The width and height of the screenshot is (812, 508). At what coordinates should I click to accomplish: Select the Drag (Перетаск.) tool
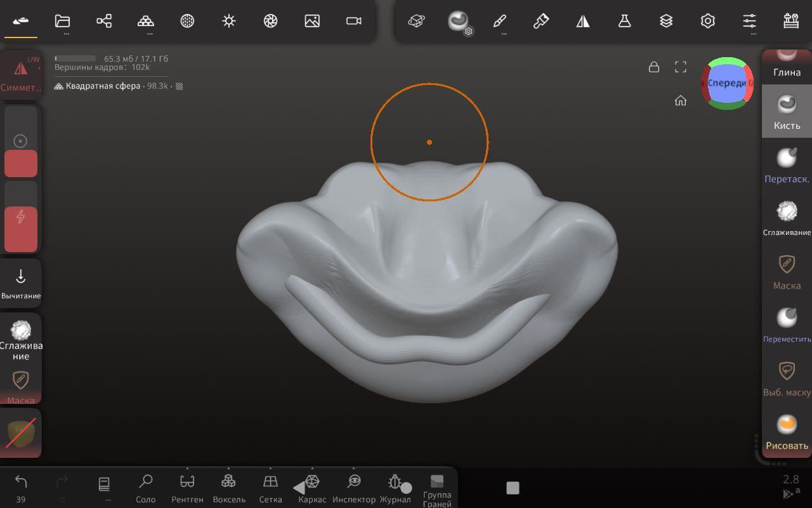(x=787, y=164)
